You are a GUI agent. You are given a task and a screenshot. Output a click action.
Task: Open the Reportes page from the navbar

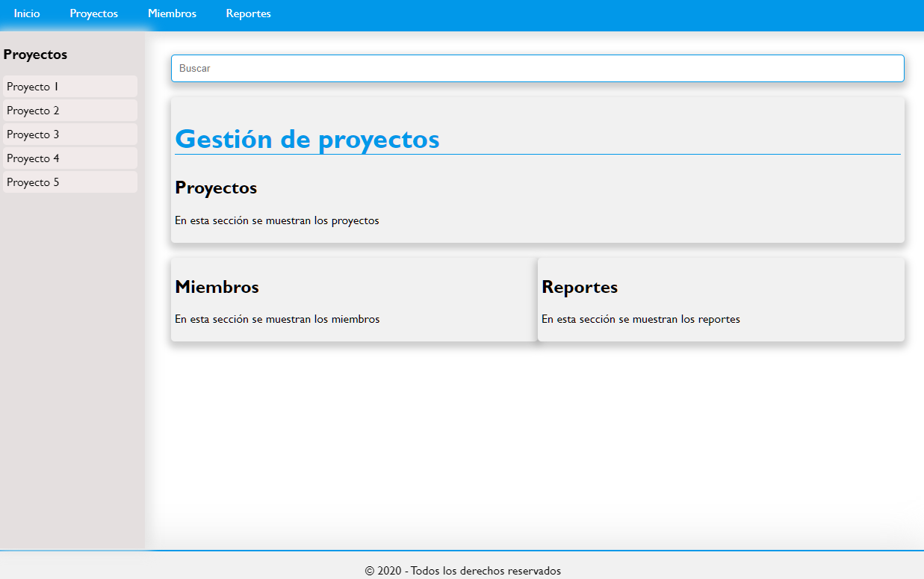(x=248, y=13)
